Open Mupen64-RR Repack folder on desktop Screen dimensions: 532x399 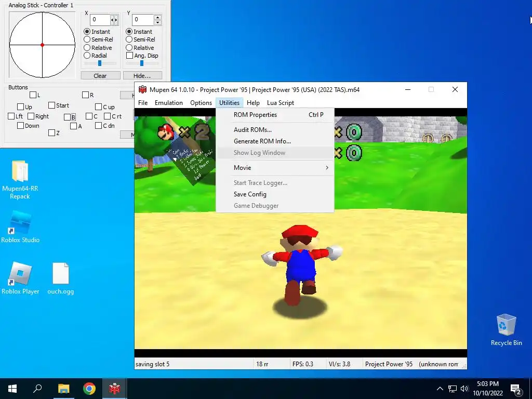point(20,180)
